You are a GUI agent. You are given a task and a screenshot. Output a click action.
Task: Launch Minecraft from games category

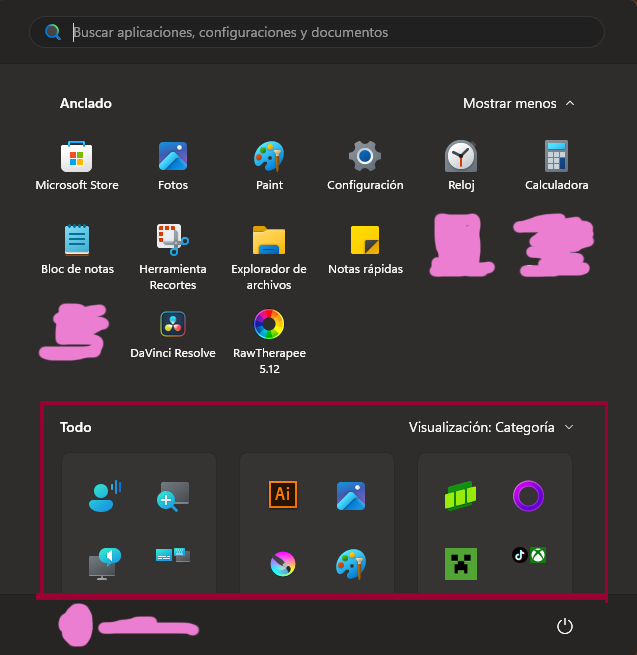pos(461,564)
